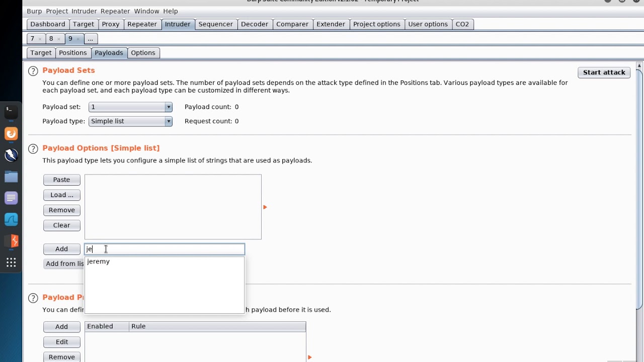Click the Rule column header
This screenshot has width=644, height=362.
click(x=217, y=326)
